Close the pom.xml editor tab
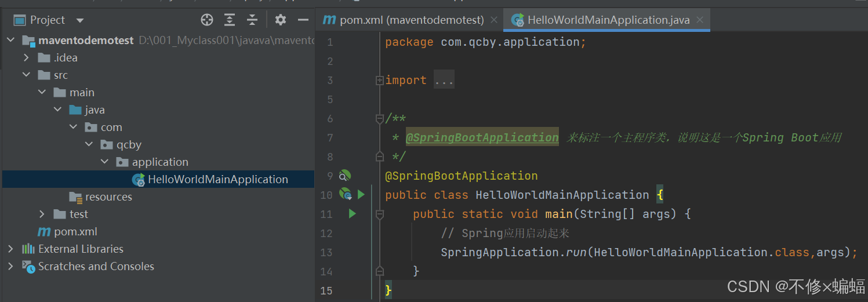This screenshot has width=868, height=302. pos(494,20)
